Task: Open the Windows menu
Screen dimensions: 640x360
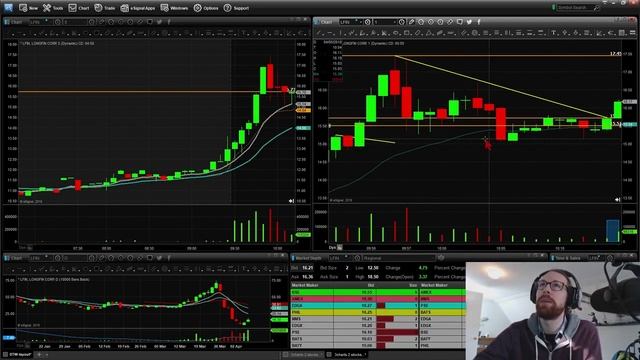Action: pyautogui.click(x=174, y=8)
